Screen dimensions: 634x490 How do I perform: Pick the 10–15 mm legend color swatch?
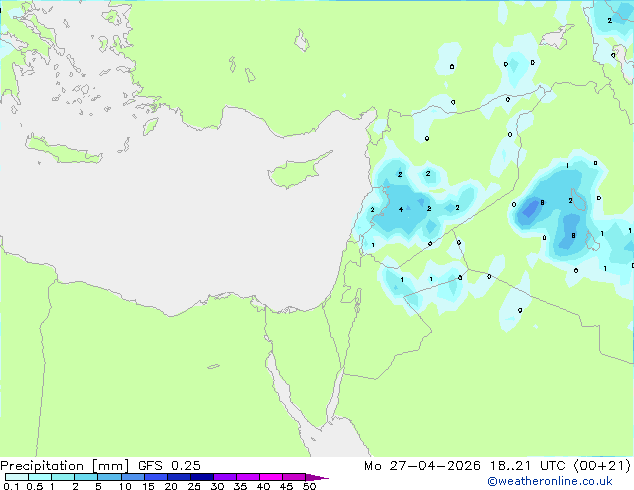point(132,477)
